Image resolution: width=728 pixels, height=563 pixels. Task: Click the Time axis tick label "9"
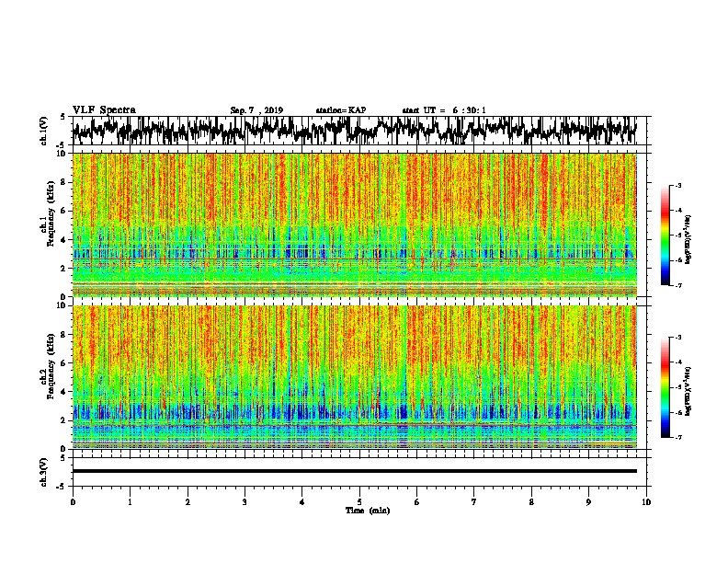(x=588, y=502)
